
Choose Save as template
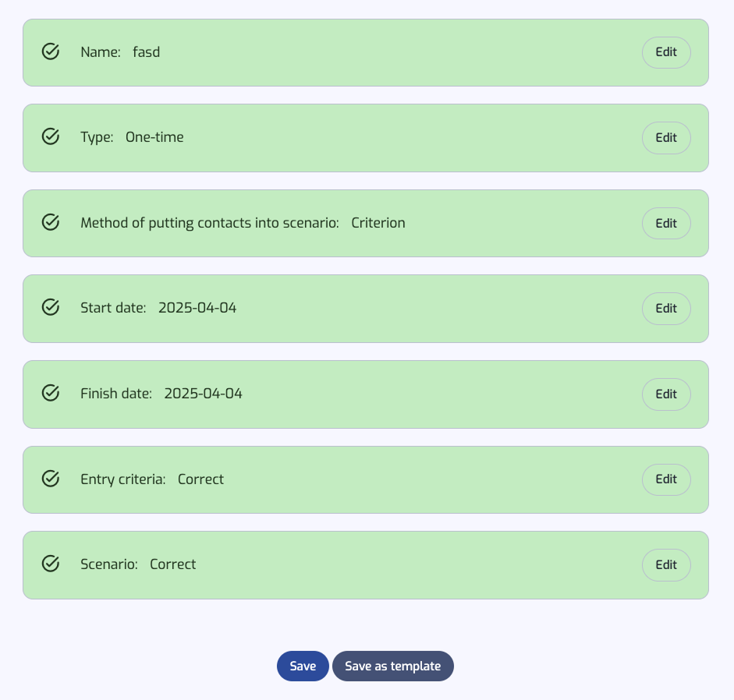[x=393, y=666]
